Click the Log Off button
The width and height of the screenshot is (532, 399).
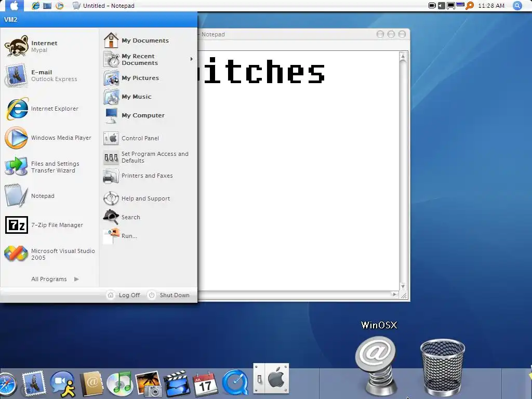point(124,295)
